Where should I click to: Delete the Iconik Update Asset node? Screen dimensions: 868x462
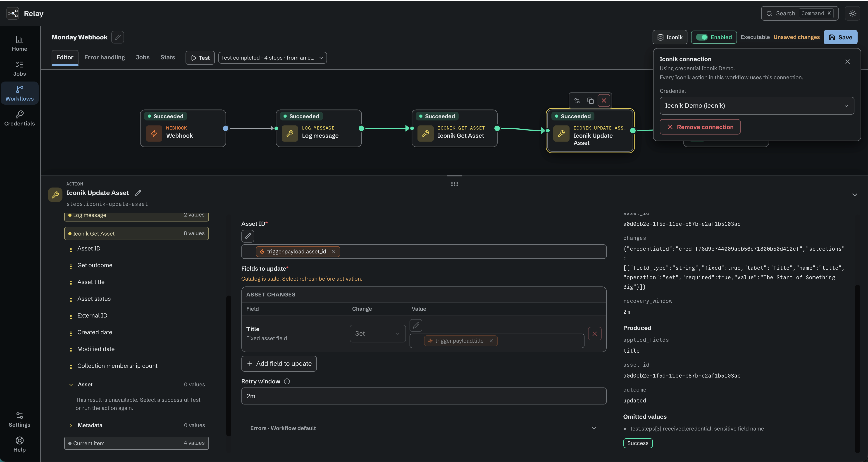[604, 101]
